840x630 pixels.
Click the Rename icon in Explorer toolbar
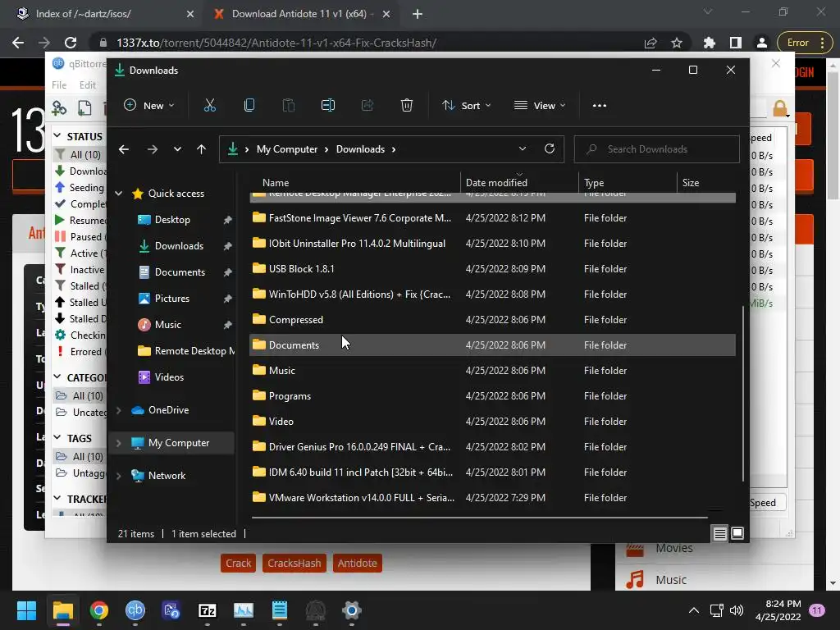(x=328, y=106)
